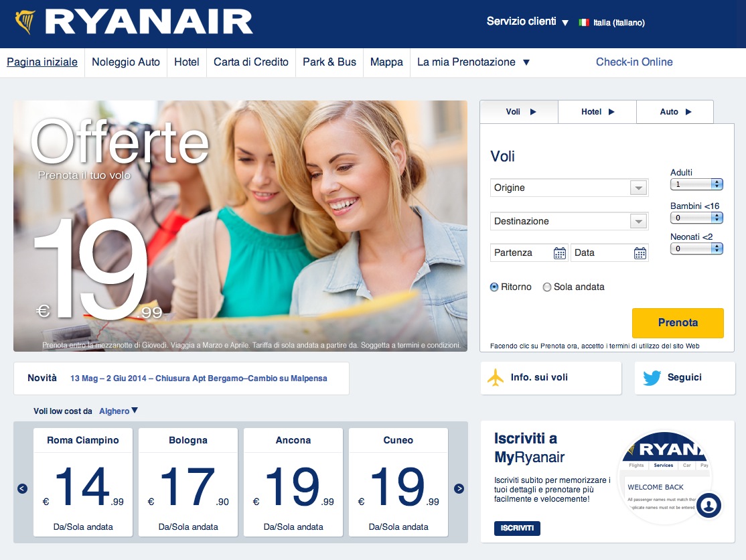Screen dimensions: 746x560
Task: Click the Partenza date field
Action: (530, 253)
